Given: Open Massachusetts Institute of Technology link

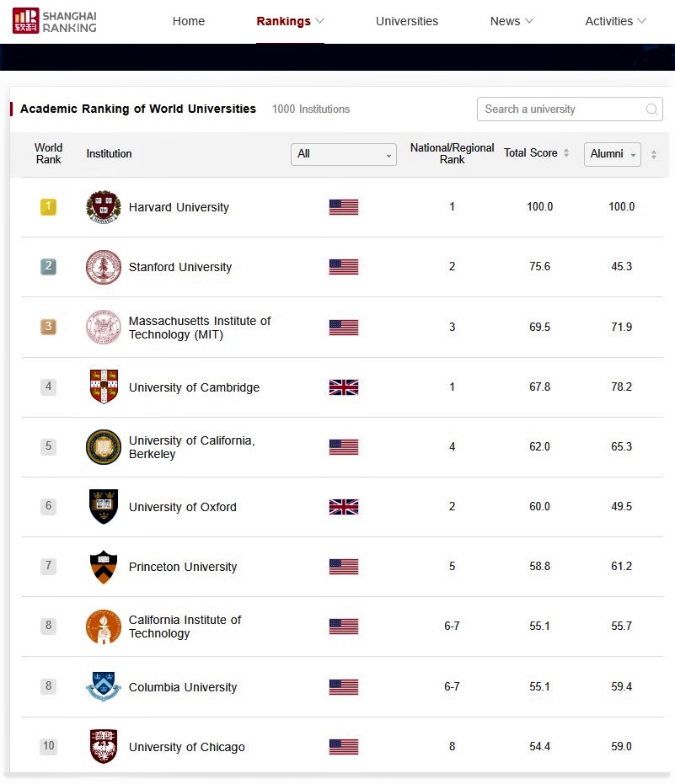Looking at the screenshot, I should (x=200, y=328).
